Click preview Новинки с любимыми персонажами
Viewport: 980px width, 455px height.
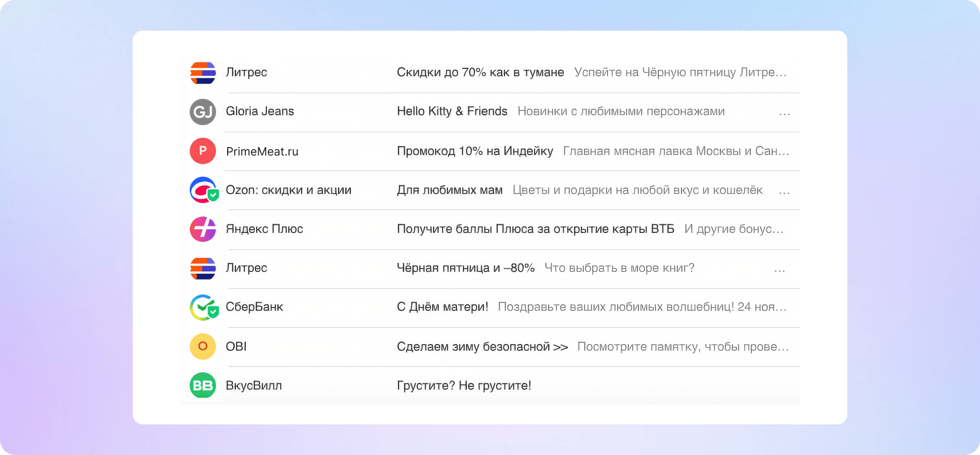point(621,111)
